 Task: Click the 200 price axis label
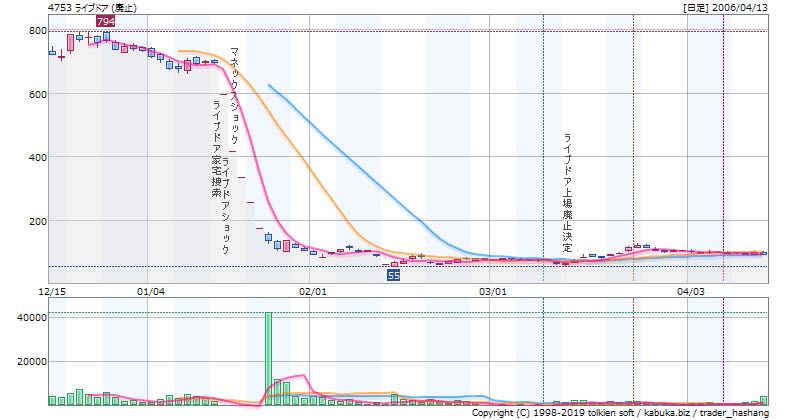point(40,221)
